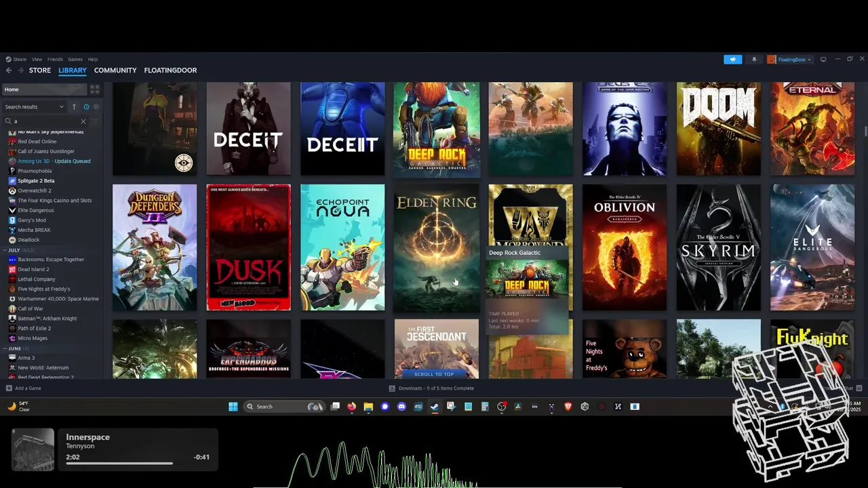Open the notifications bell
This screenshot has width=868, height=488.
754,60
